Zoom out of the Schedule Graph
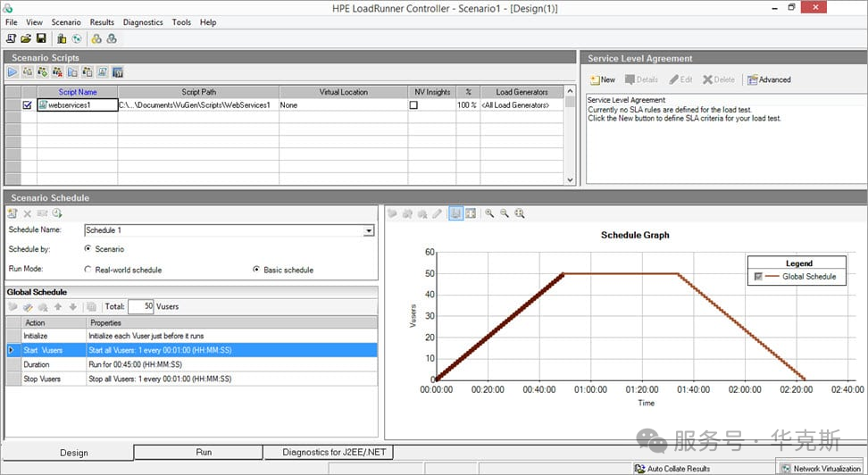Image resolution: width=868 pixels, height=475 pixels. tap(505, 213)
